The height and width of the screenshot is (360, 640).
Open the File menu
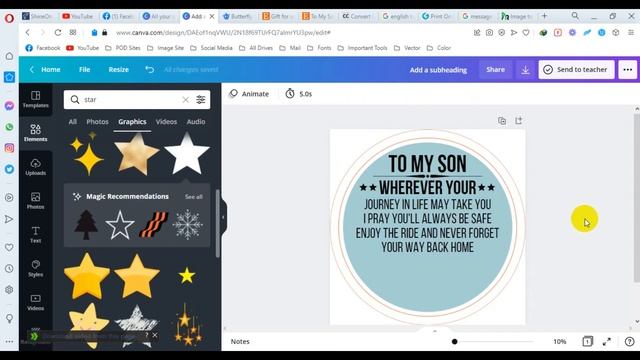(x=84, y=69)
